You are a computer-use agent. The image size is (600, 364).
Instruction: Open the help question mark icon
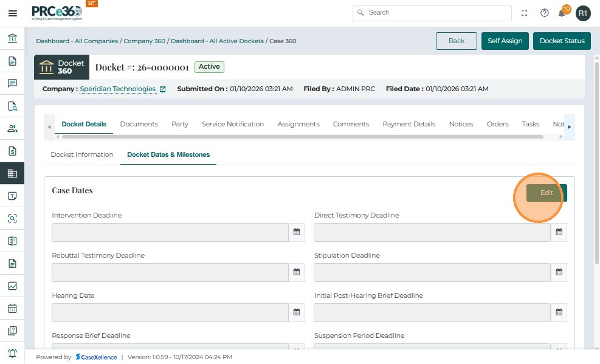click(x=545, y=13)
